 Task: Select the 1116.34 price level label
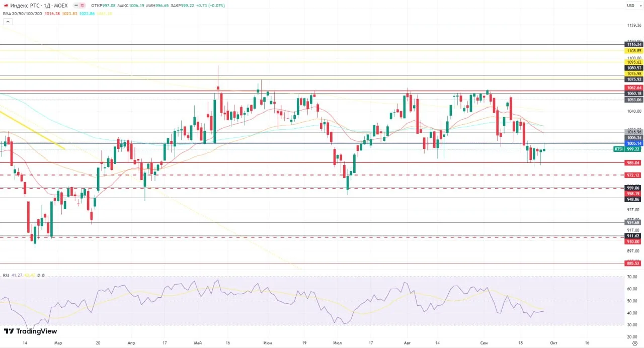[x=633, y=44]
